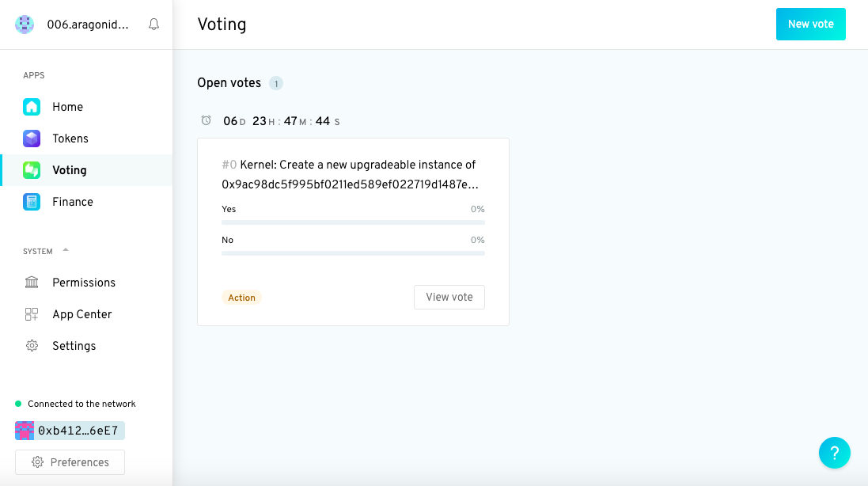Click the App Center grid icon
868x486 pixels.
pyautogui.click(x=32, y=314)
